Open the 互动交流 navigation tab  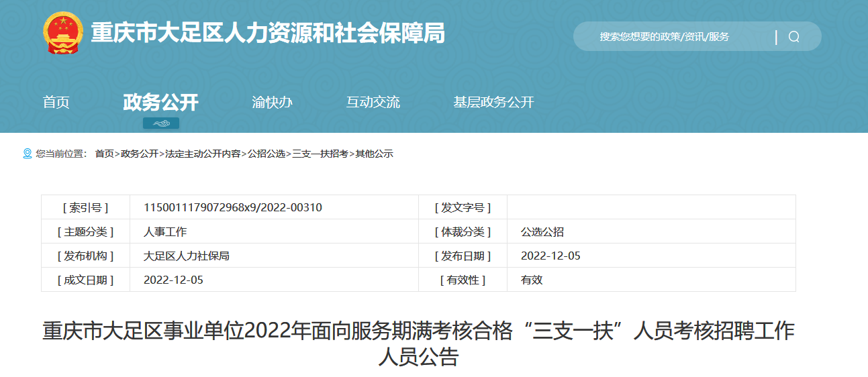[x=373, y=102]
